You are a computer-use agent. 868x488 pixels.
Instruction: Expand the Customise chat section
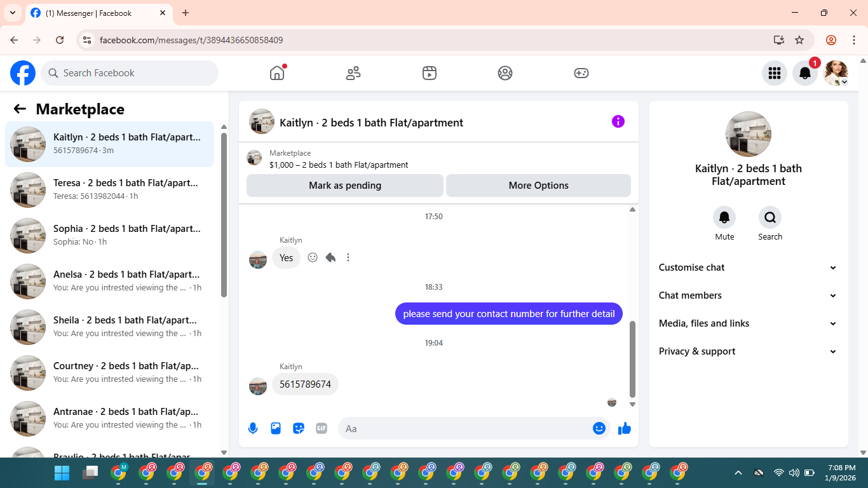click(748, 268)
